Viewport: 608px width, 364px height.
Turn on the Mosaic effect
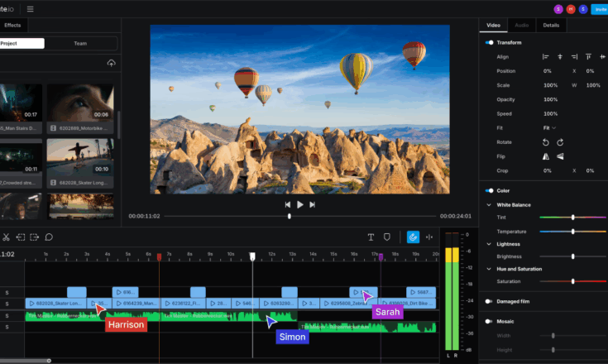[490, 322]
